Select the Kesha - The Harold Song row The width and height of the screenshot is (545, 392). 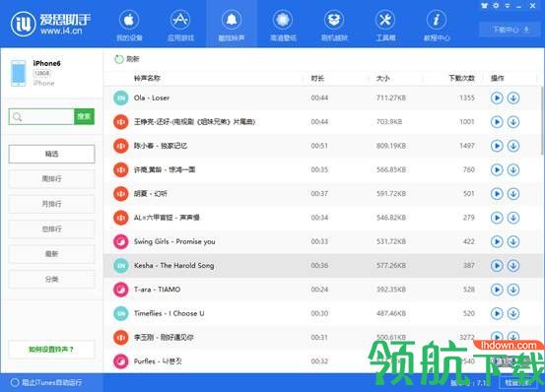[x=322, y=266]
